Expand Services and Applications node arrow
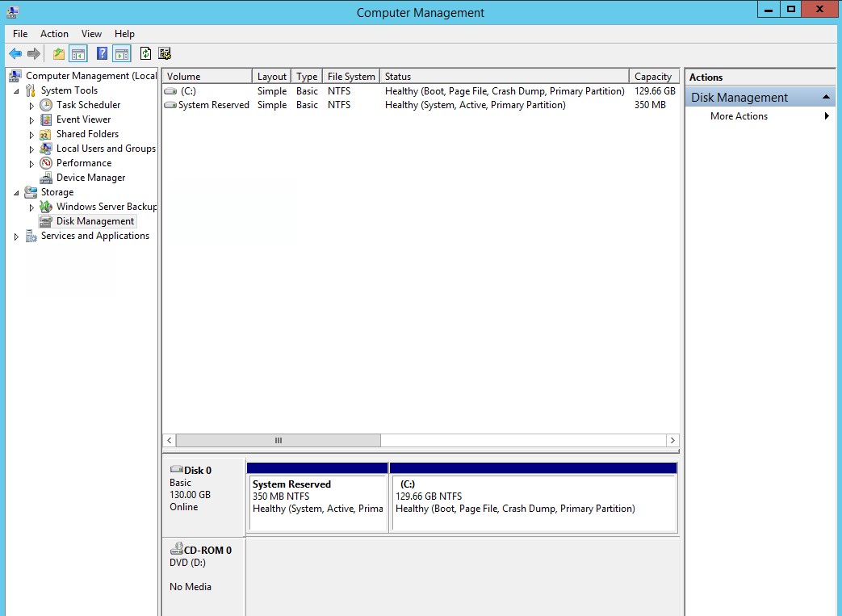Screen dimensions: 842x616 coord(17,236)
